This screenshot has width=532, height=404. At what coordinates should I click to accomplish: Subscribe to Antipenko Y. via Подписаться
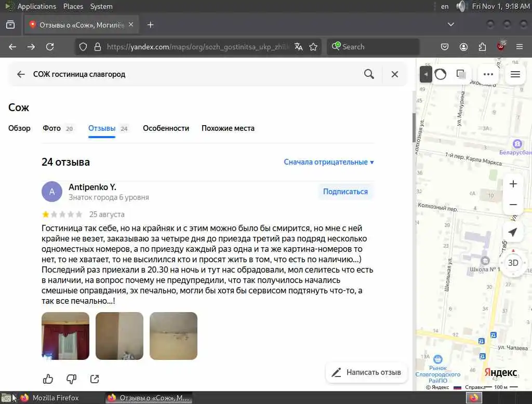[345, 192]
